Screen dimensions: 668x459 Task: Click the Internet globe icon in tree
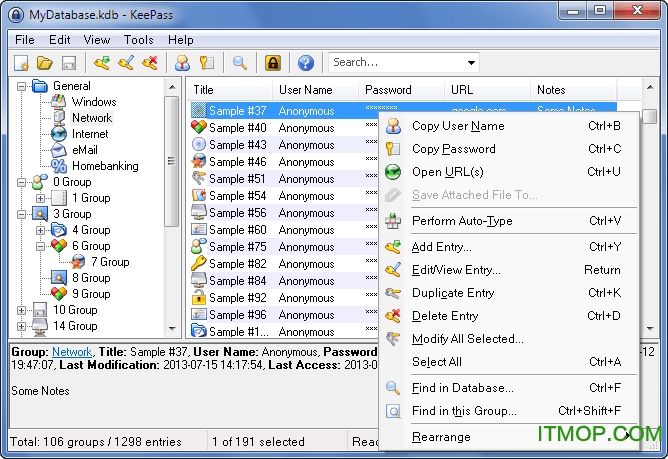[x=59, y=134]
